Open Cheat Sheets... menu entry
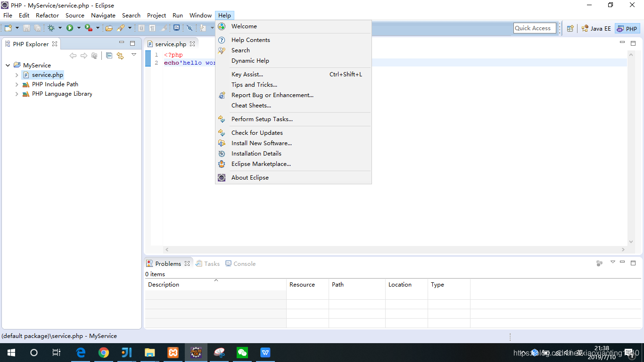Screen dimensions: 644x362 pos(293,106)
